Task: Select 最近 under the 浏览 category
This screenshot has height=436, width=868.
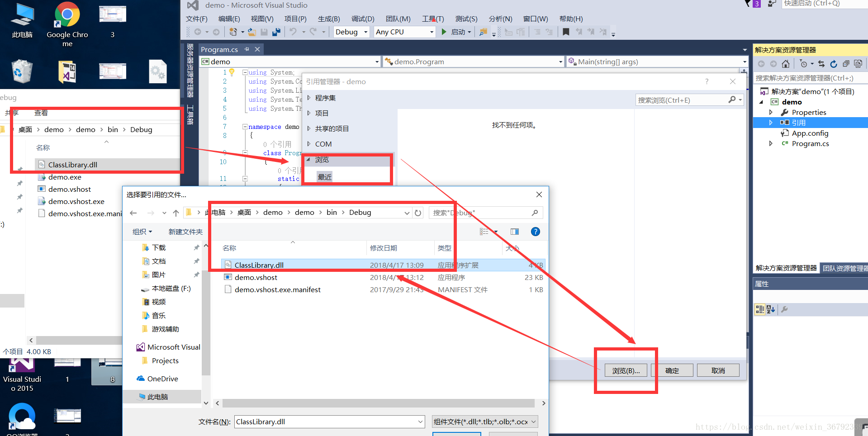Action: [x=325, y=177]
